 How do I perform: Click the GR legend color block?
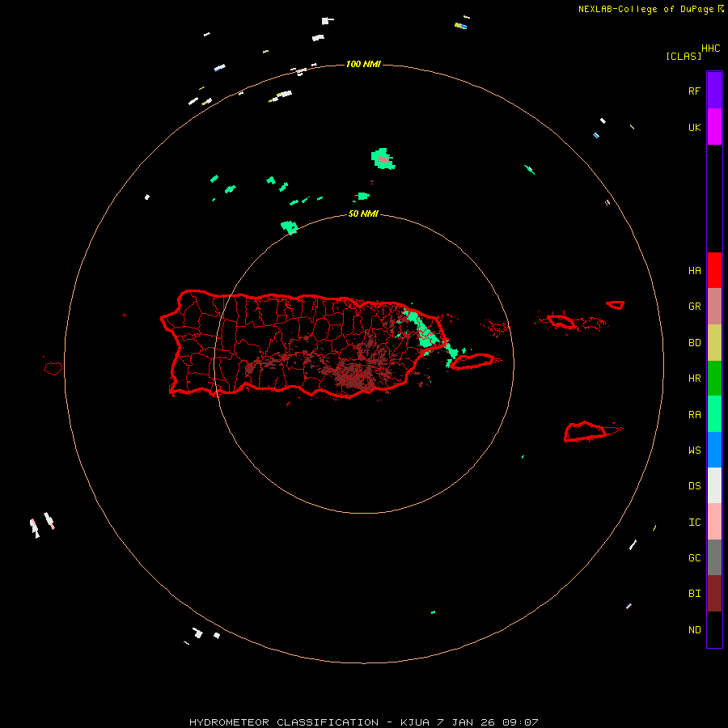714,307
